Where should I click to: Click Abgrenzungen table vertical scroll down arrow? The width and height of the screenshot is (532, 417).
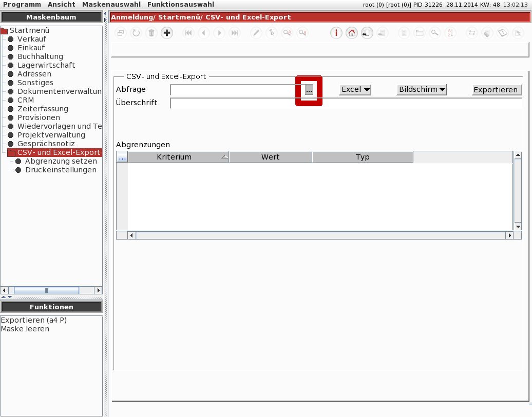tap(518, 227)
